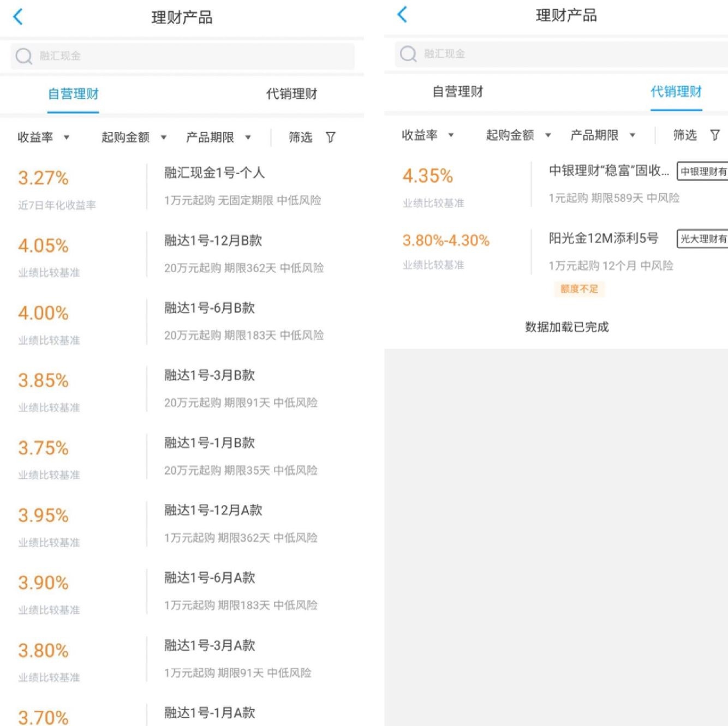Viewport: 728px width, 726px height.
Task: Open product 融汇现金1号-个人
Action: coord(214,173)
